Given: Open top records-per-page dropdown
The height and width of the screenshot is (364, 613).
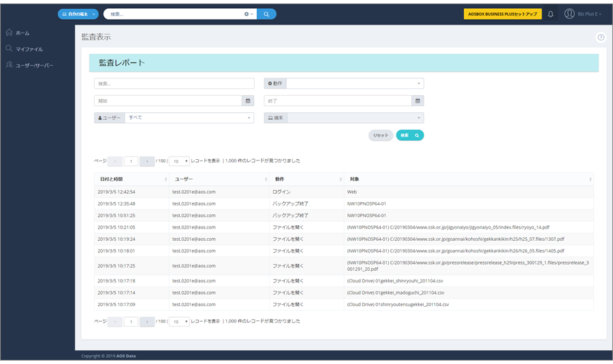Looking at the screenshot, I should (179, 161).
